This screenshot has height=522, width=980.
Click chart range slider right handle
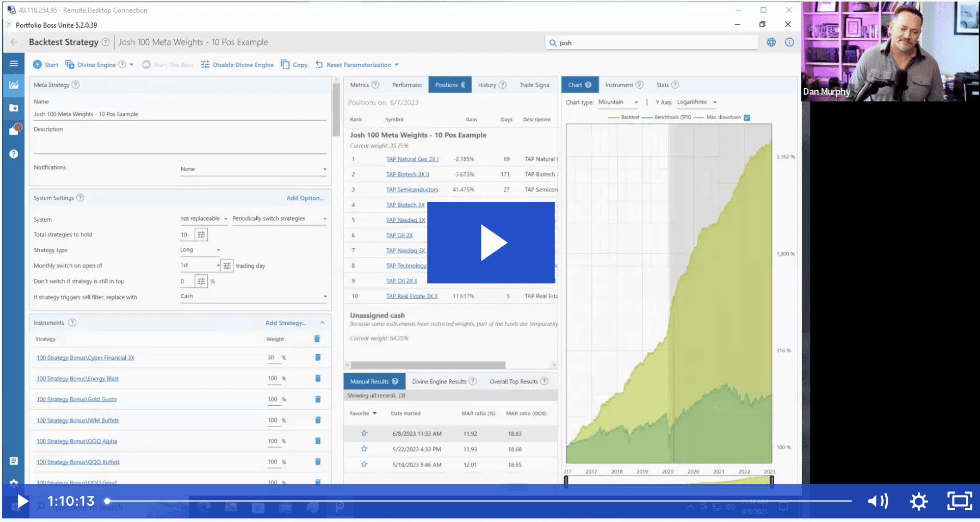pos(772,481)
